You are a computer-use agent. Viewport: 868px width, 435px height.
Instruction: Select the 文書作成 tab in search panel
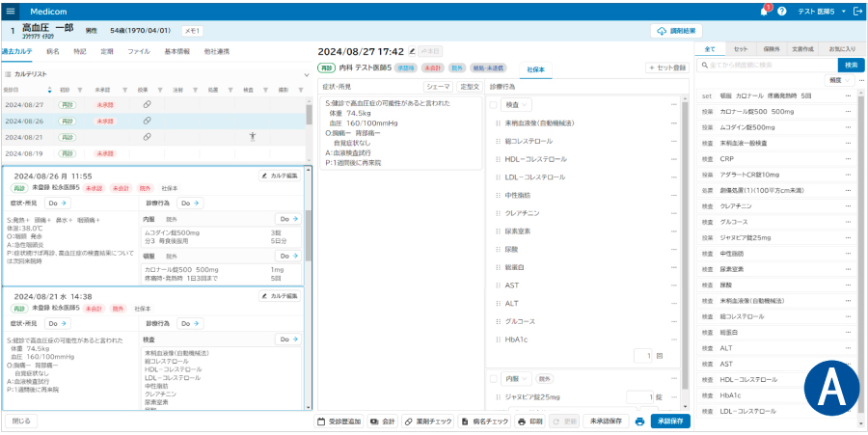[x=802, y=48]
